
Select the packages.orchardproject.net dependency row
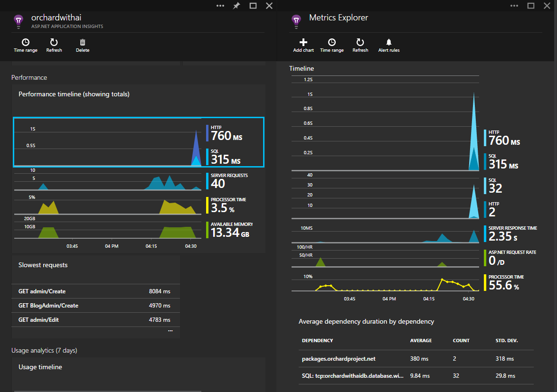click(x=416, y=359)
